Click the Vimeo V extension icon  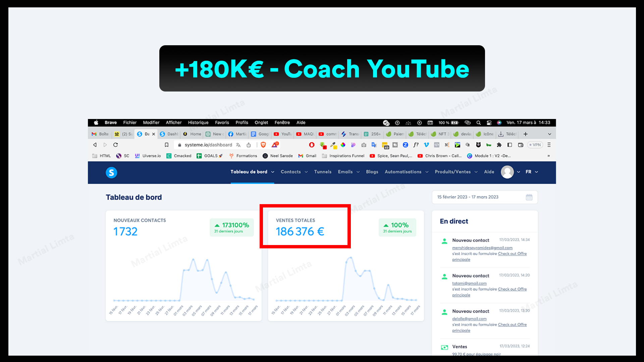pyautogui.click(x=426, y=145)
